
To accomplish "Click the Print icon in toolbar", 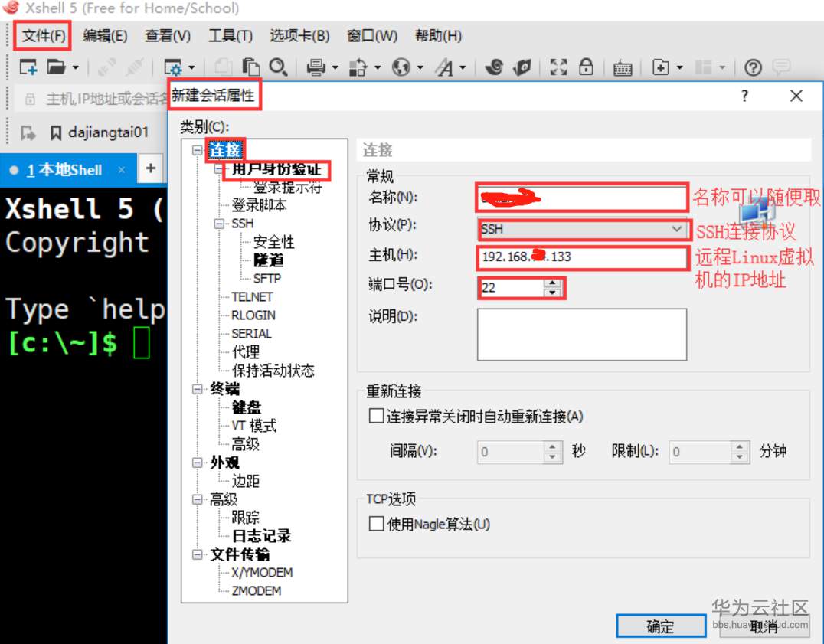I will [x=316, y=67].
